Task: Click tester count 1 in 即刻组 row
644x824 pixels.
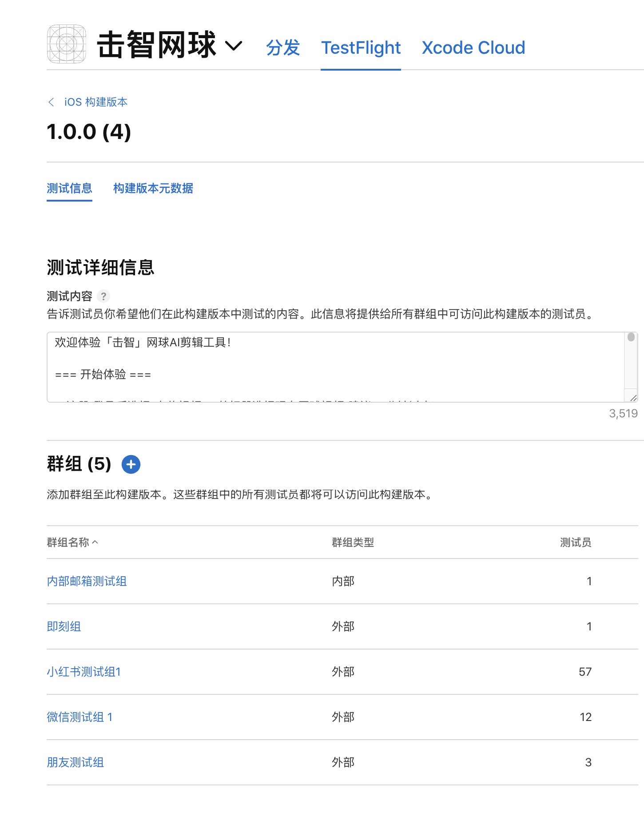Action: click(x=589, y=626)
